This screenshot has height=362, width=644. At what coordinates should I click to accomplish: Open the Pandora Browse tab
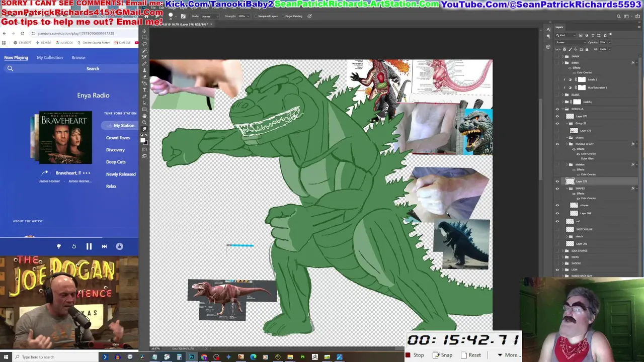pyautogui.click(x=78, y=57)
